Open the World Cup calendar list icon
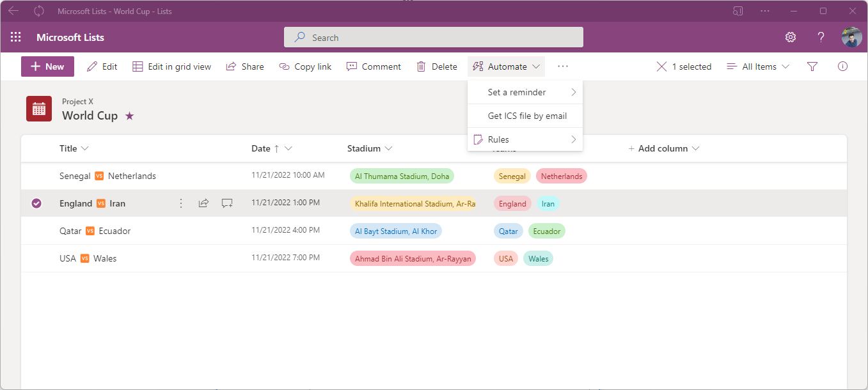This screenshot has height=390, width=868. (39, 109)
